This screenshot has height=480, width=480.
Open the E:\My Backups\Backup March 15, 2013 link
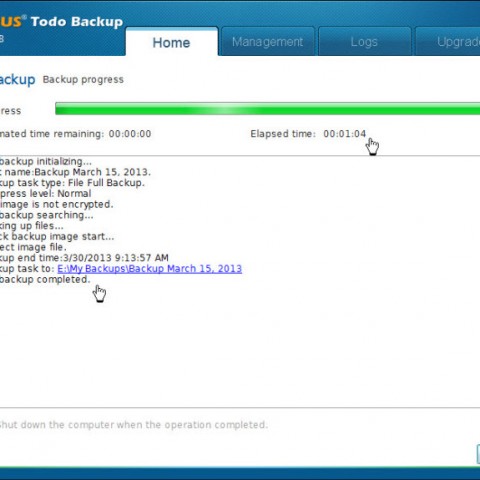click(150, 269)
